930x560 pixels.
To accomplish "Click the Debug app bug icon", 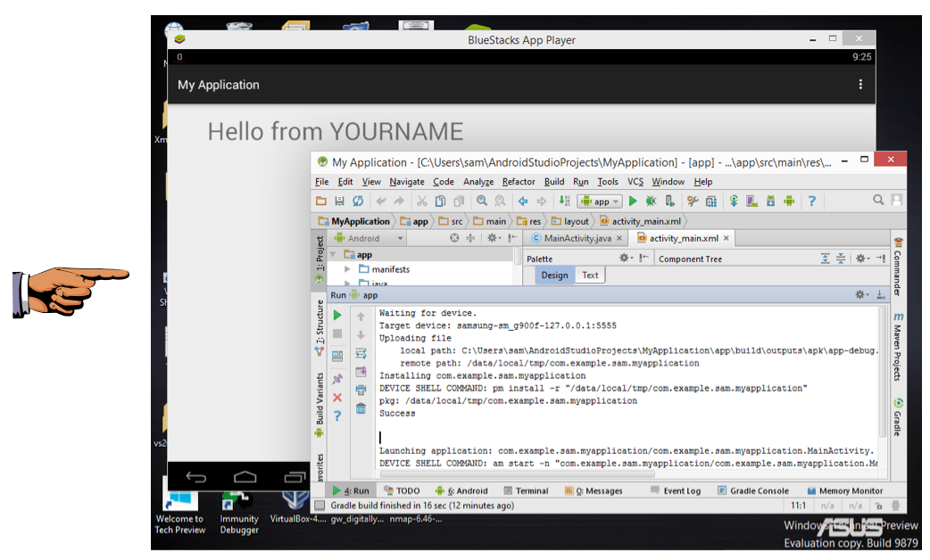I will point(652,202).
